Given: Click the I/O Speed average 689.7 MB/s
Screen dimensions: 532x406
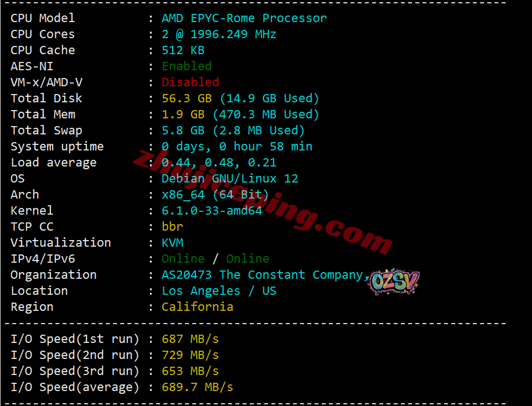Looking at the screenshot, I should [198, 387].
